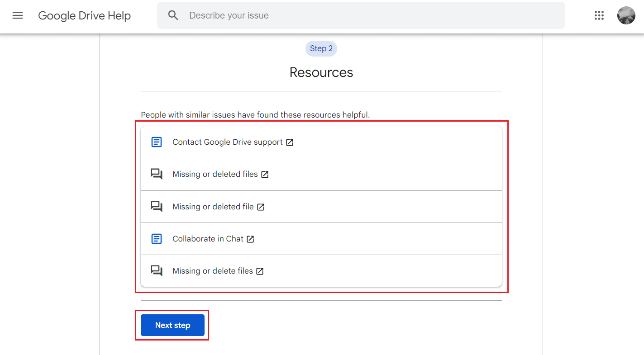
Task: Go to Google Drive Help home title
Action: 84,15
